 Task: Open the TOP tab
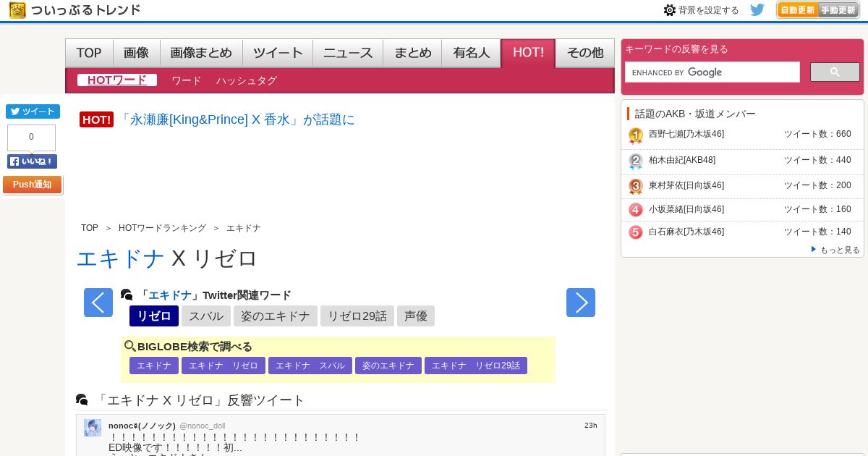click(89, 53)
